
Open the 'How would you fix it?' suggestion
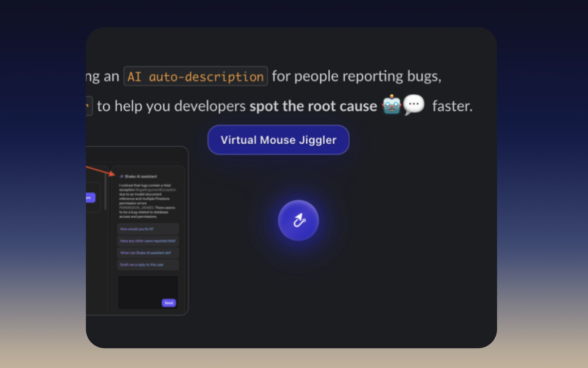[148, 229]
